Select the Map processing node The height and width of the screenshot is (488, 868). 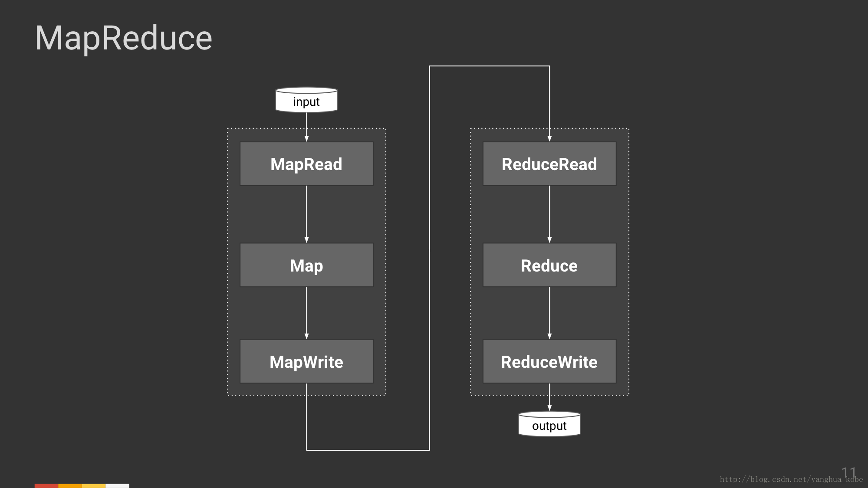click(306, 265)
